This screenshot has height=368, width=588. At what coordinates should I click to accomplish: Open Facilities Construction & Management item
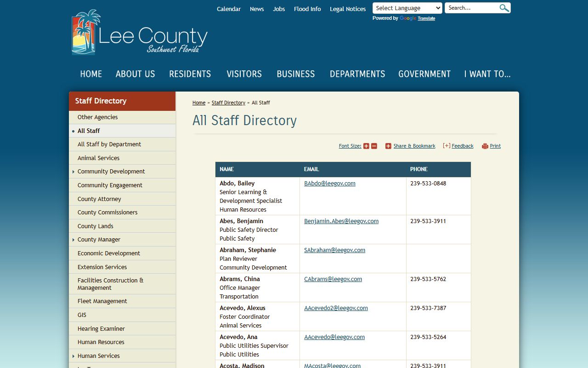click(122, 284)
